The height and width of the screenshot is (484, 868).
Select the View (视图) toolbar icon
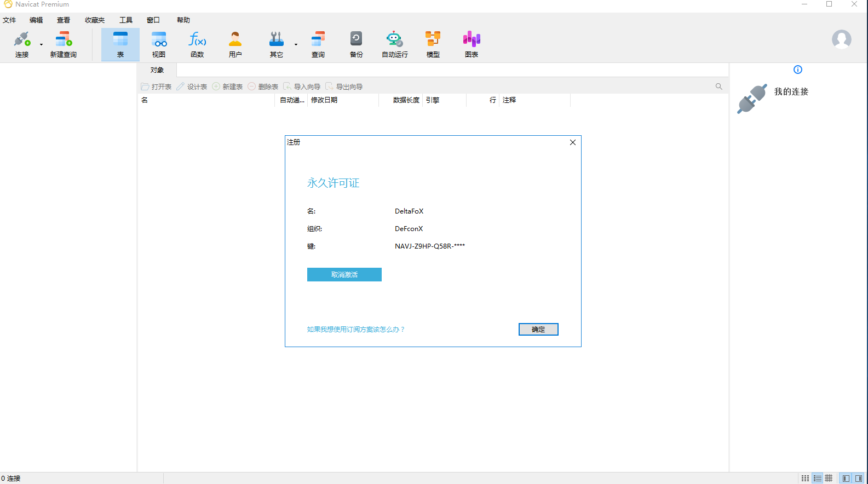click(x=159, y=40)
